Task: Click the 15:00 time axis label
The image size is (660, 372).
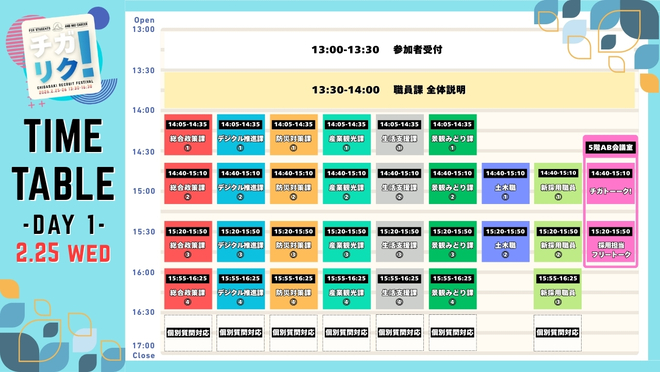Action: 144,191
